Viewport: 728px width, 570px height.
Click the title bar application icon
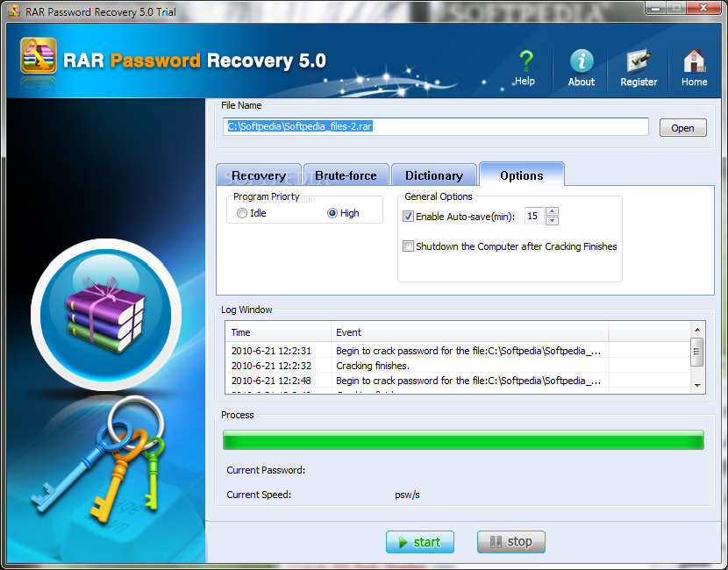point(14,11)
